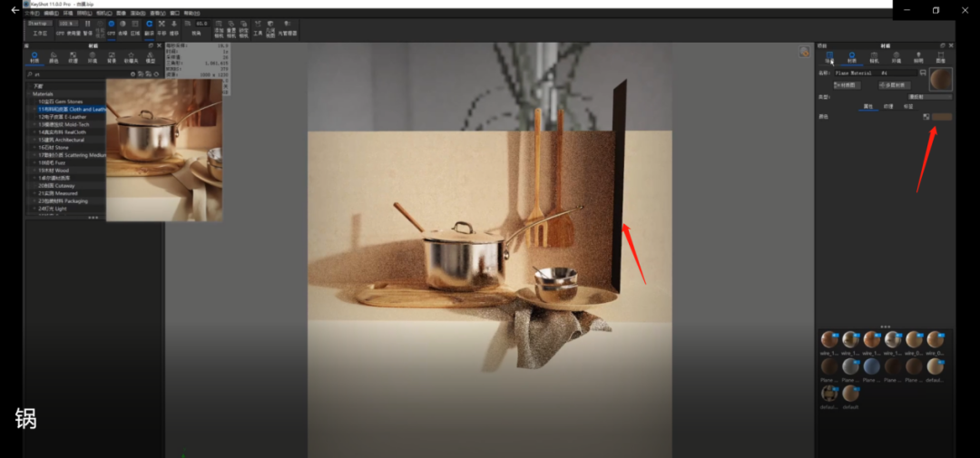Open the Startup workspace dropdown
The image size is (980, 458).
tap(40, 23)
